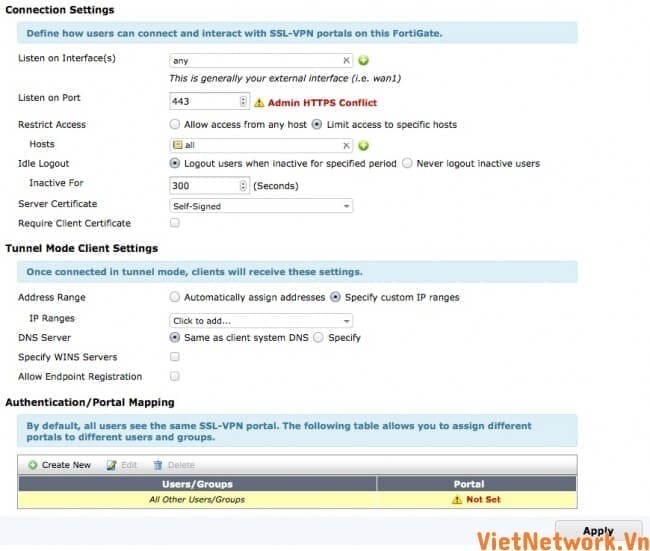
Task: Click the Listen on Interface(s) field
Action: pyautogui.click(x=261, y=61)
